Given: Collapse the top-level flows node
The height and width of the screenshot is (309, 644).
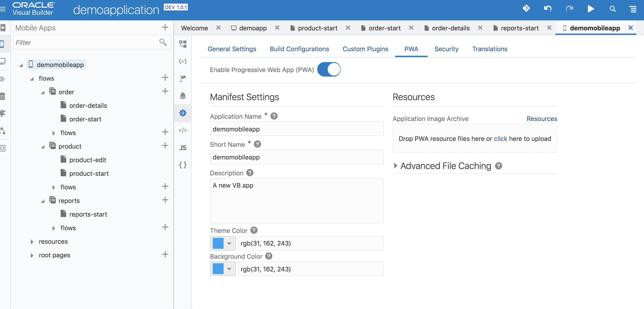Looking at the screenshot, I should pos(32,79).
